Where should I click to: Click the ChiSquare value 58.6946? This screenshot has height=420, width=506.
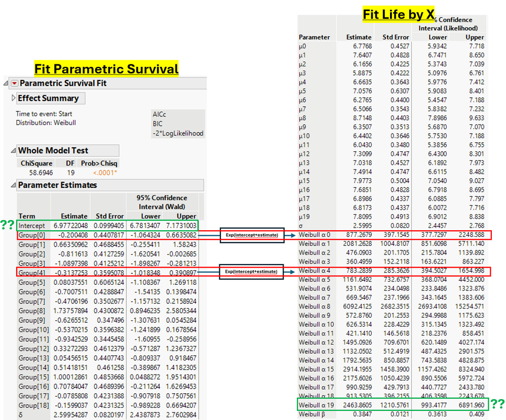(41, 173)
